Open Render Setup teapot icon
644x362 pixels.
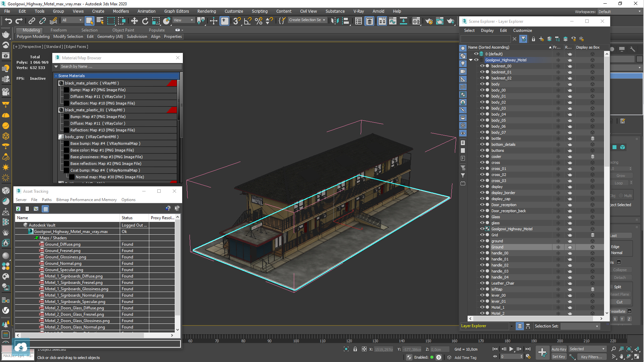point(429,21)
